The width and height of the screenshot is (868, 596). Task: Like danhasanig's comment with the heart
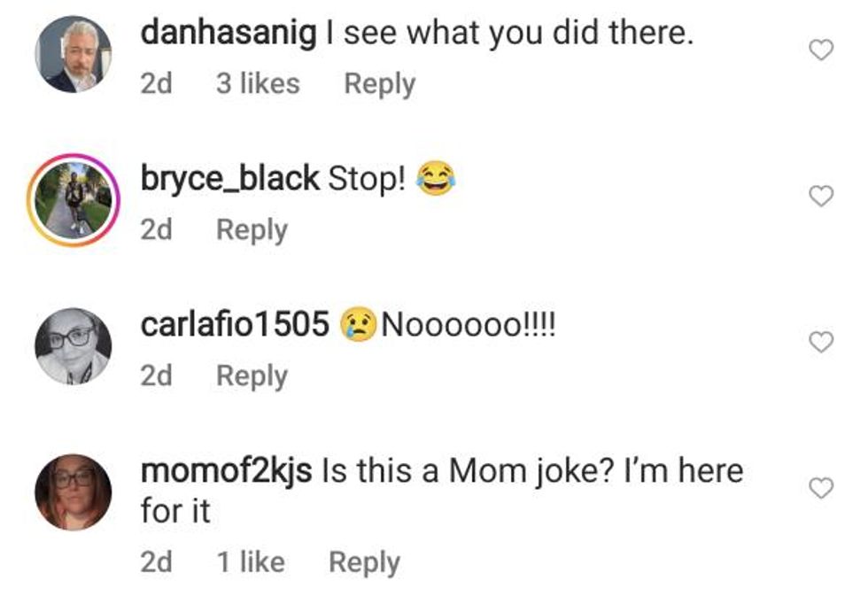coord(822,51)
